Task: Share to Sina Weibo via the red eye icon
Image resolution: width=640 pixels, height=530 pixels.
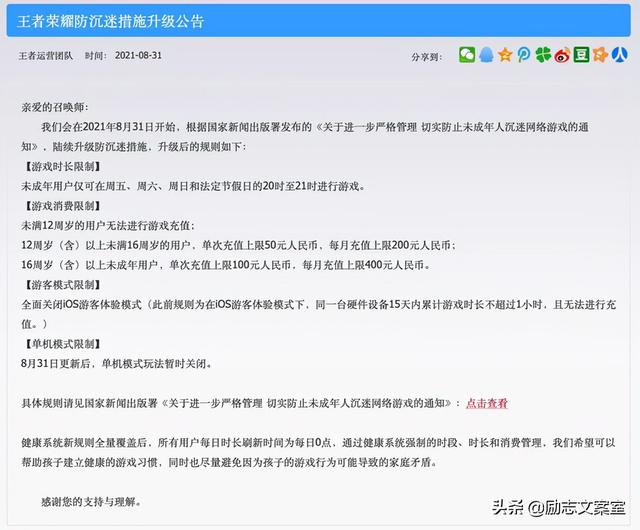Action: tap(562, 55)
